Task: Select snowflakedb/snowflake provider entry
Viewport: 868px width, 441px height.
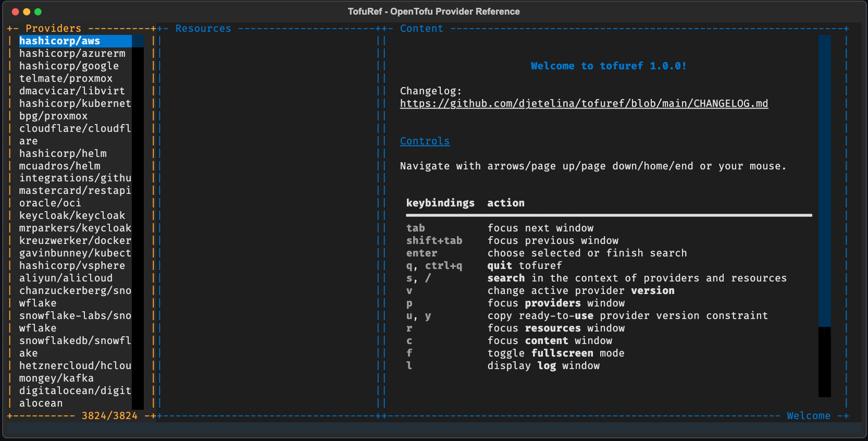Action: click(x=76, y=347)
